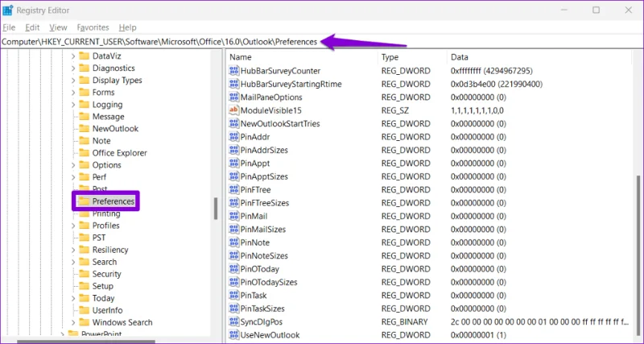
Task: Expand the Profiles key
Action: (73, 226)
